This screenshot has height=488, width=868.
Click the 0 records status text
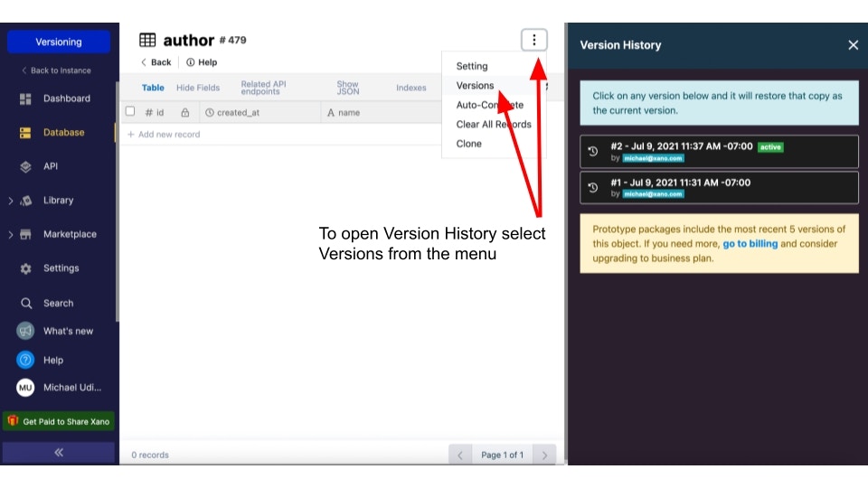point(150,455)
